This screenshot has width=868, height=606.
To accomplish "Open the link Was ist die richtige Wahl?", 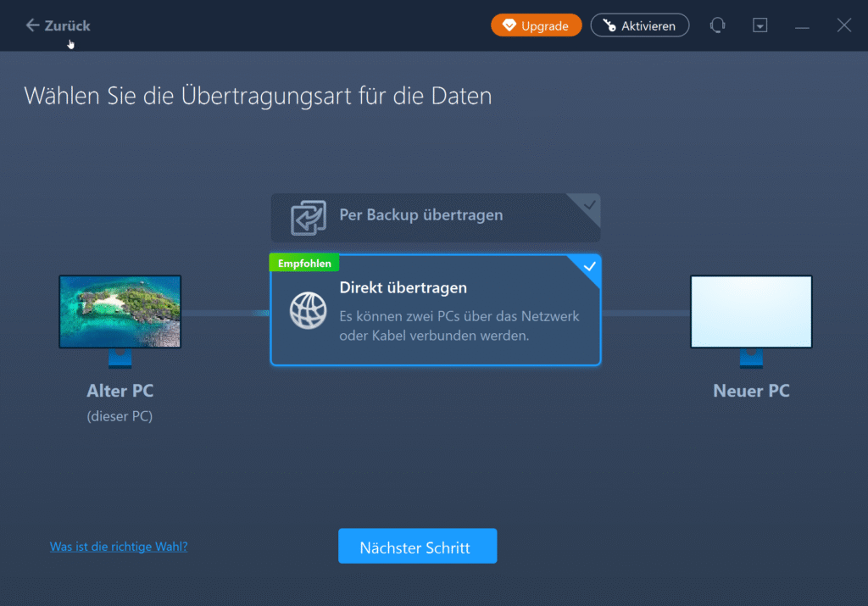I will [x=119, y=547].
